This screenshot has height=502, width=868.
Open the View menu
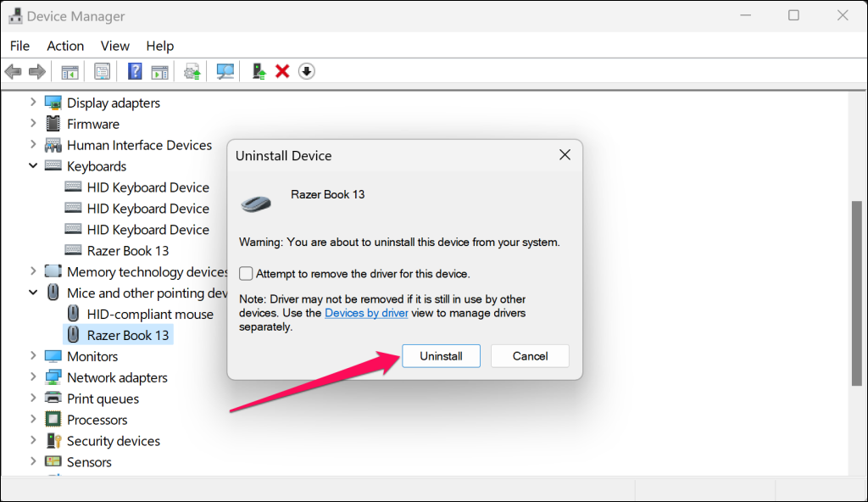click(114, 46)
